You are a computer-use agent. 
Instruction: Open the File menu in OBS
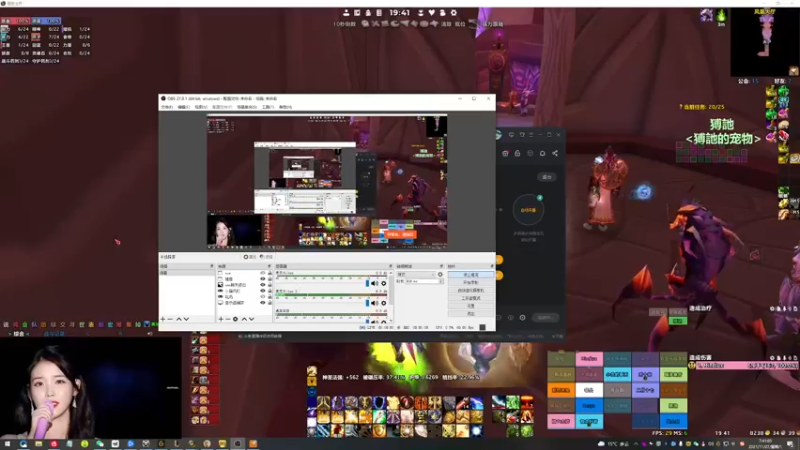click(x=167, y=107)
